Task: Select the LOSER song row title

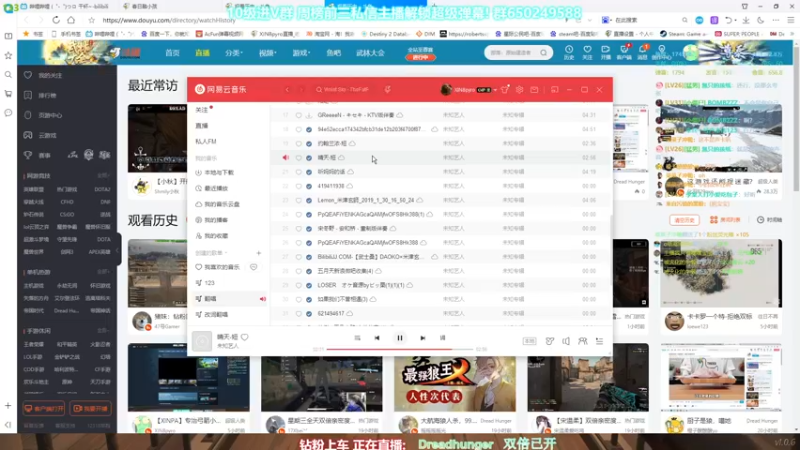Action: click(361, 285)
